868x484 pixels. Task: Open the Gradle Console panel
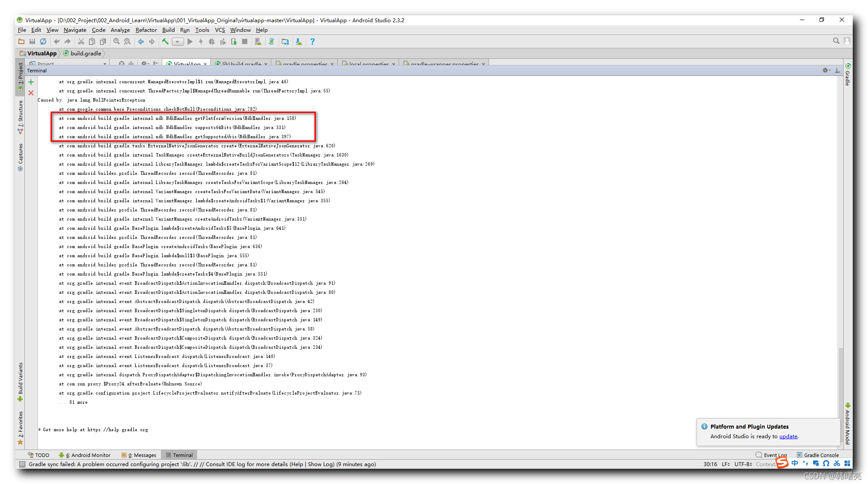point(817,455)
